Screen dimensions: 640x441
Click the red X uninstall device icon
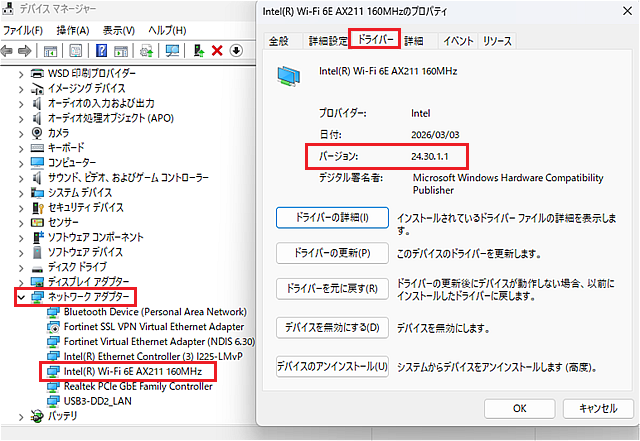(x=217, y=51)
